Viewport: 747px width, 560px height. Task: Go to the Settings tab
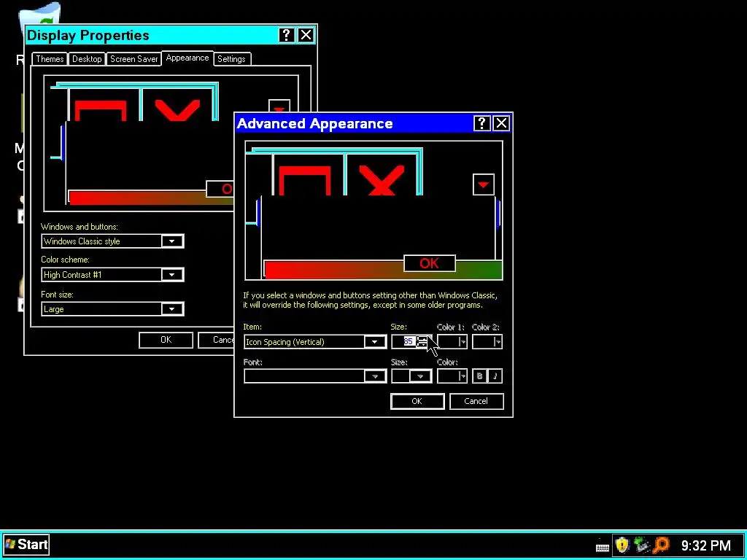click(x=231, y=59)
